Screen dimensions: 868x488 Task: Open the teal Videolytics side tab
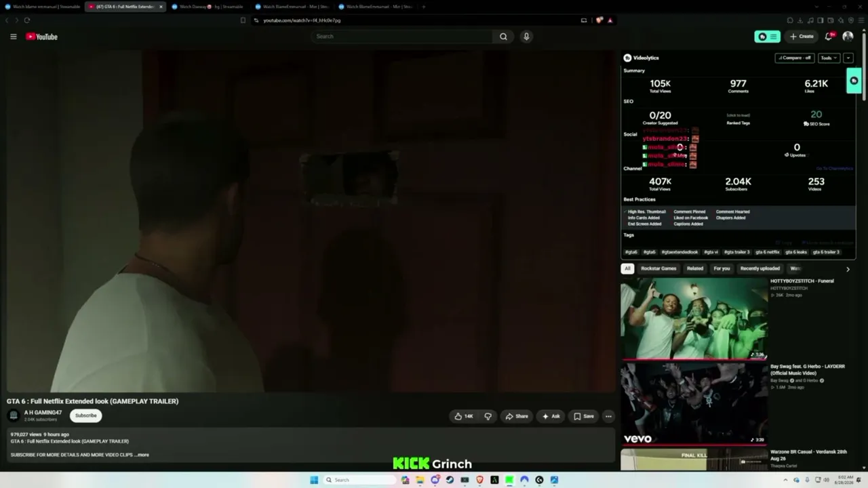(854, 81)
